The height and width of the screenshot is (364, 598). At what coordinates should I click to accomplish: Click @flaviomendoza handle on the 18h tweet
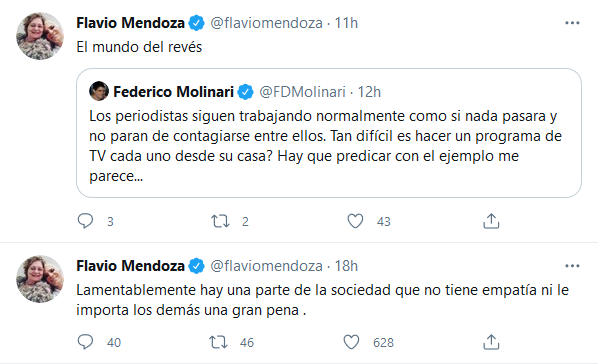point(266,266)
